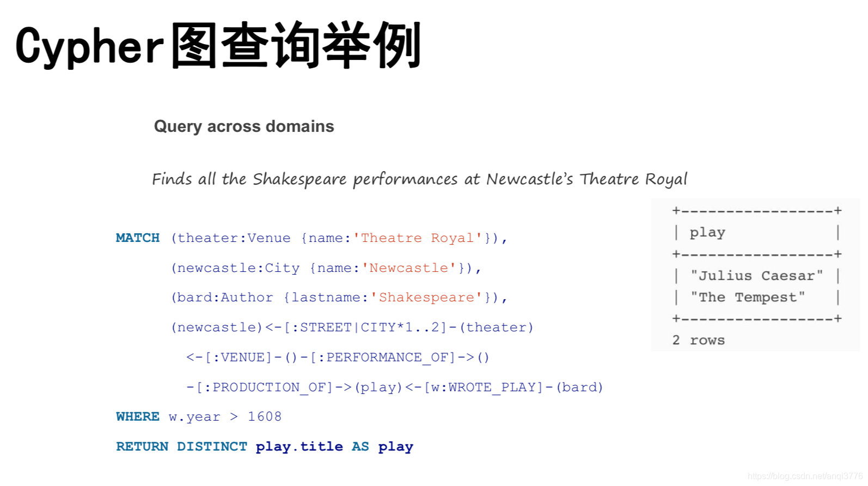
Task: Click the '2 rows' result count
Action: [x=699, y=341]
